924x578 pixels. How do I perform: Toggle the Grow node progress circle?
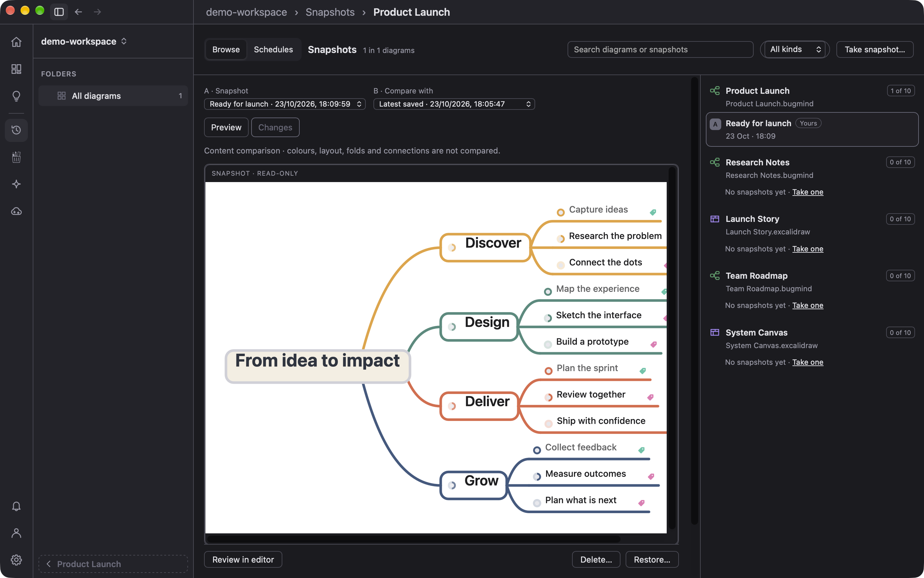tap(452, 486)
